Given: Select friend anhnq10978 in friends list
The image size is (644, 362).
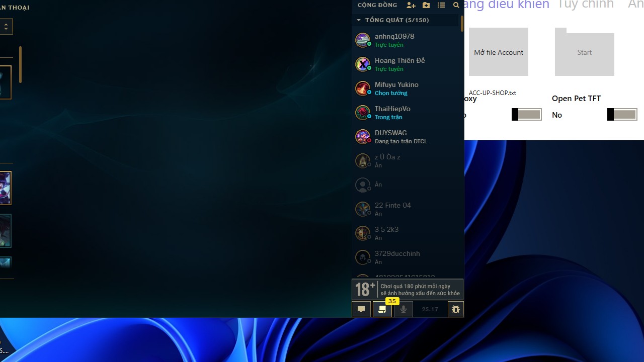Looking at the screenshot, I should 394,40.
